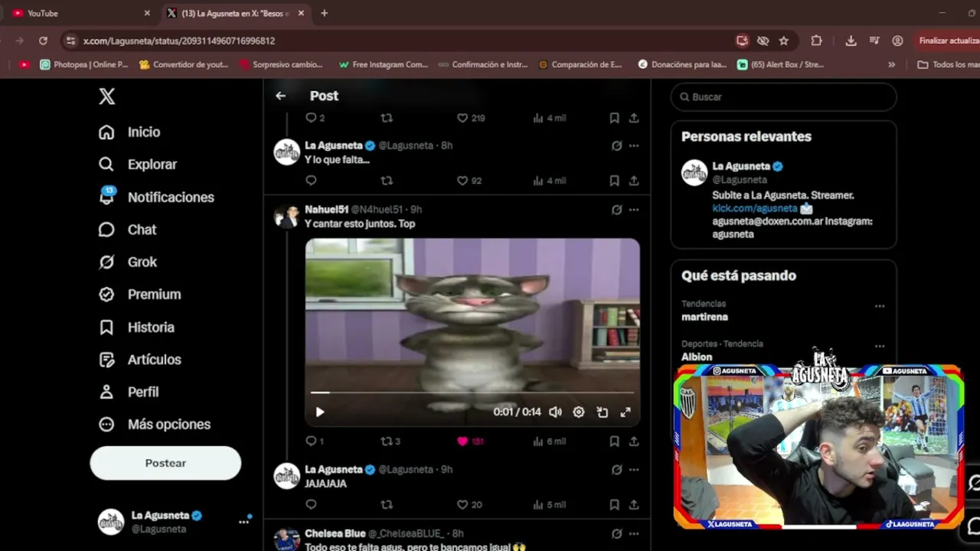Bookmark the "JAJAJAJA" post

614,504
